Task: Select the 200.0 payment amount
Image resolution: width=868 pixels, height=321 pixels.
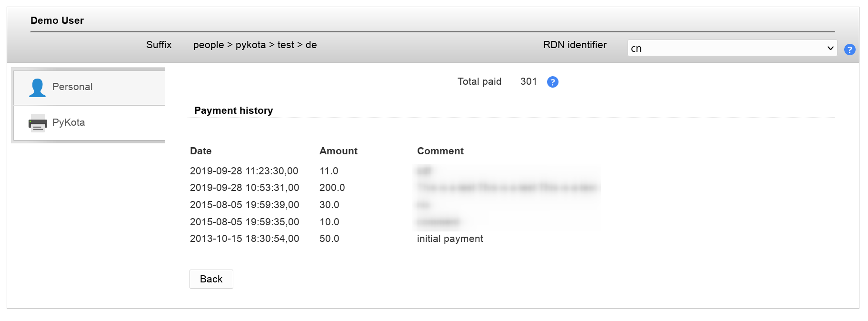Action: (x=332, y=188)
